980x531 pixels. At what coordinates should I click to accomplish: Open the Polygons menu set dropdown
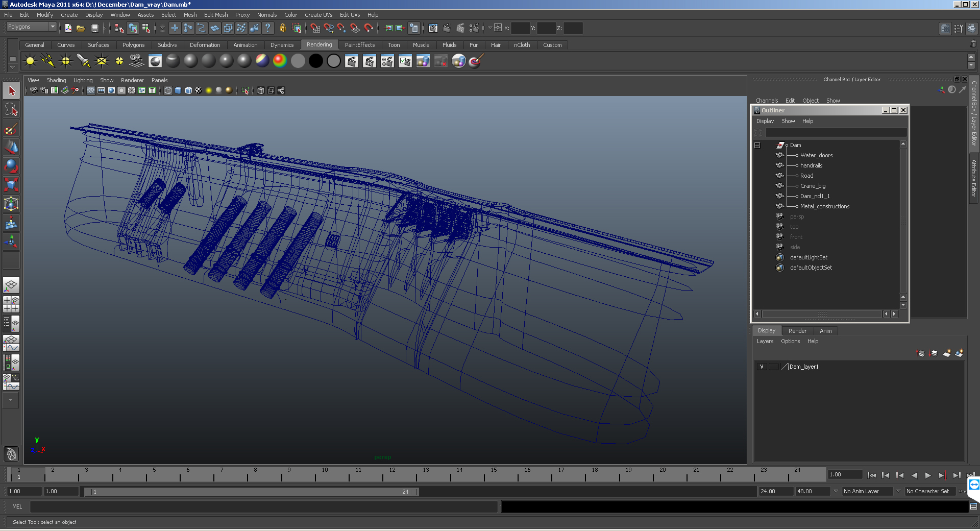pos(31,27)
